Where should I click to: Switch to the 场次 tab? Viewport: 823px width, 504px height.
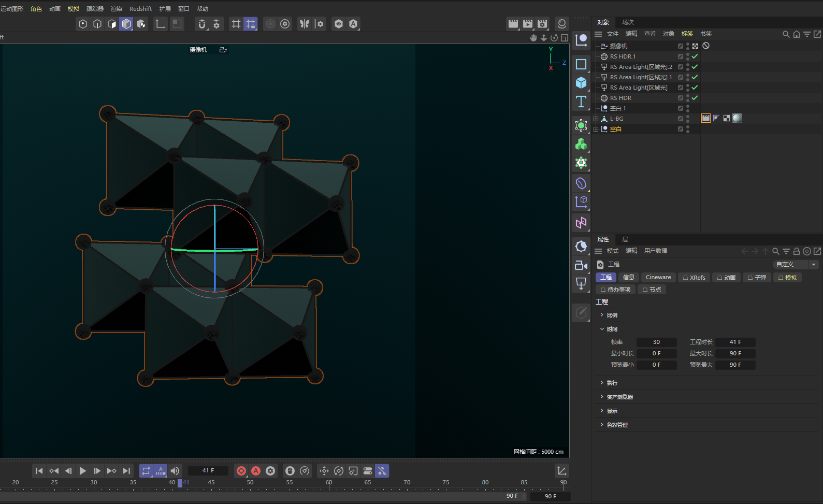pos(628,22)
